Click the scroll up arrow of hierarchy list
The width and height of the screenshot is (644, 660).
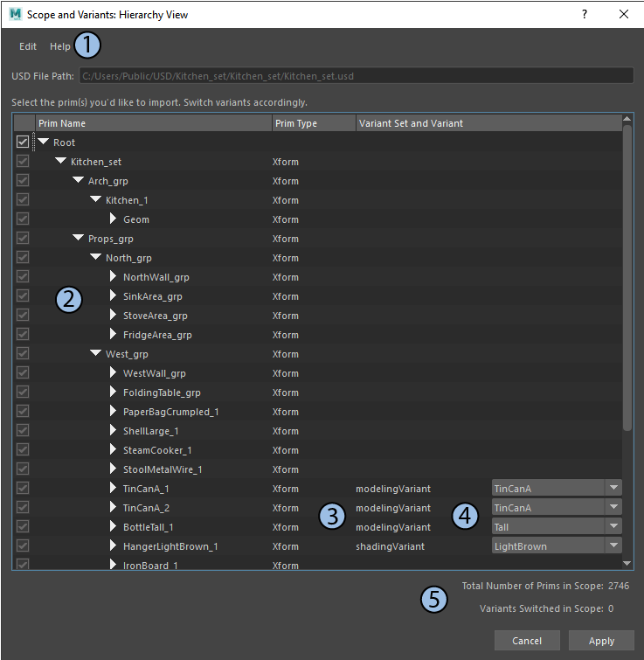click(x=627, y=119)
